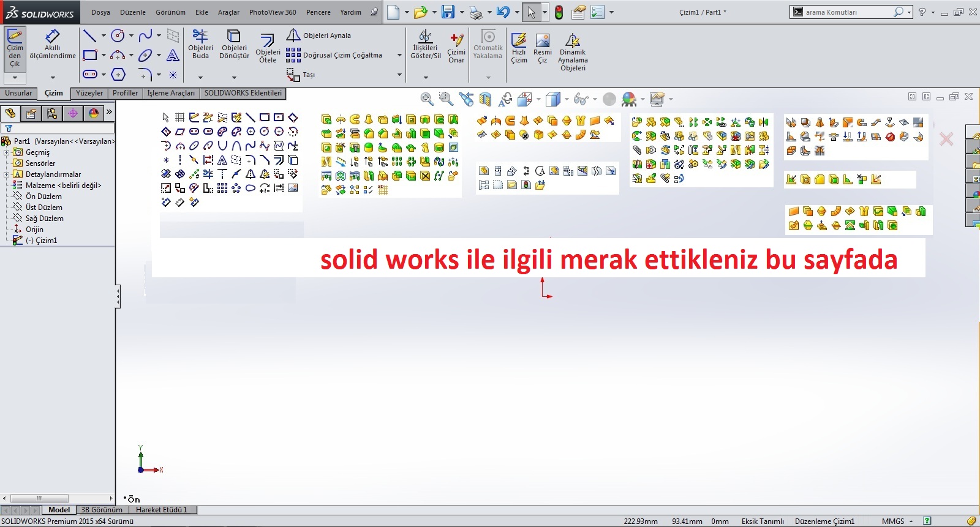This screenshot has height=527, width=980.
Task: Click the Çizimi Onar repair sketch tool
Action: (456, 48)
